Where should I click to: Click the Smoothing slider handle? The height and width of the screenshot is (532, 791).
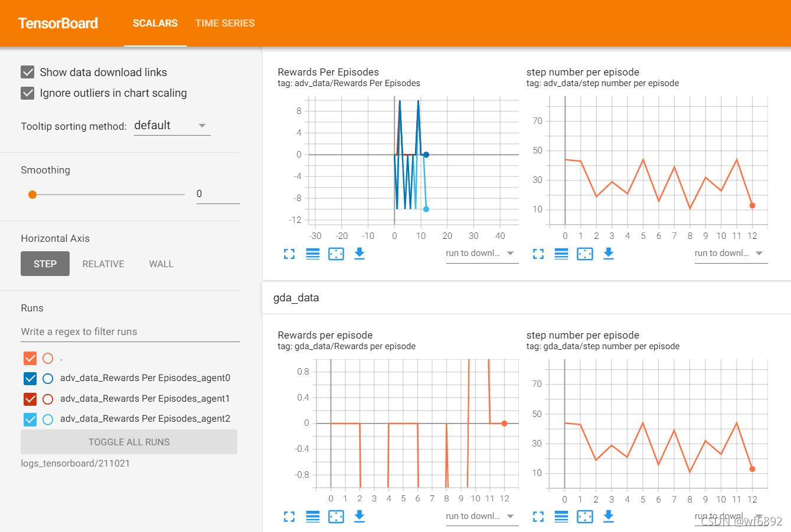click(32, 195)
